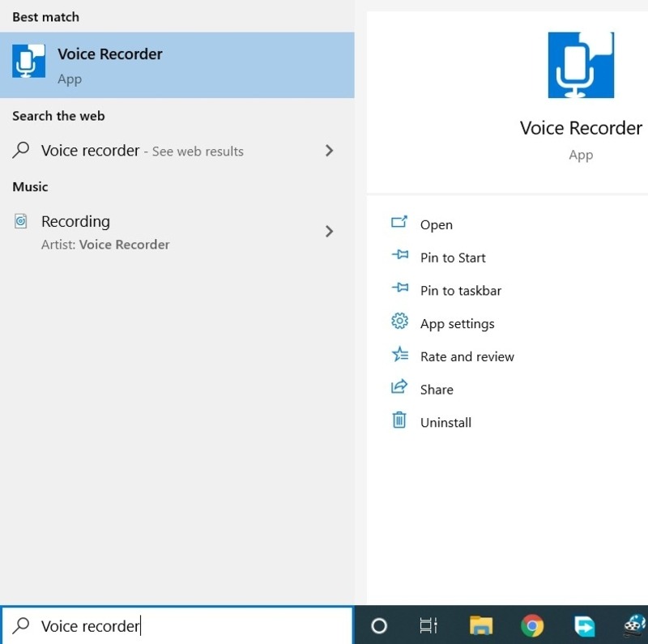Open App settings via the gear icon
This screenshot has height=644, width=648.
coord(399,322)
